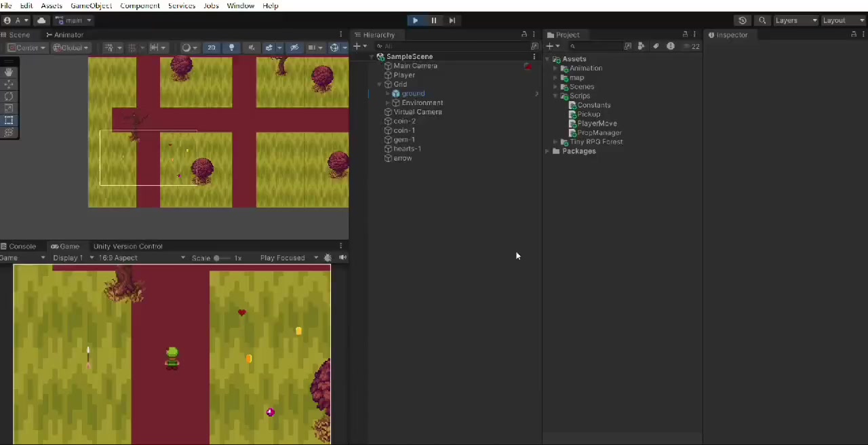The image size is (868, 445).
Task: Select Virtual Camera in the Hierarchy
Action: 417,112
